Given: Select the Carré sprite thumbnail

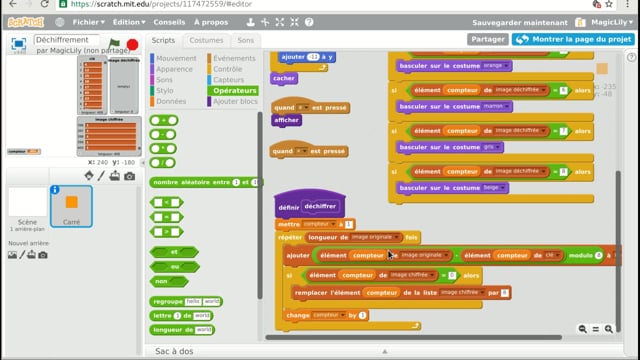Looking at the screenshot, I should (71, 206).
